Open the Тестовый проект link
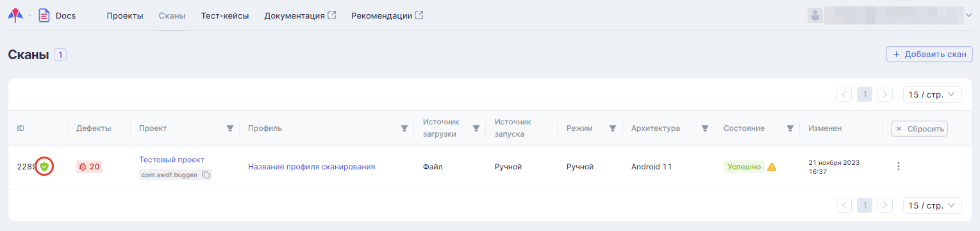980x231 pixels. 172,159
